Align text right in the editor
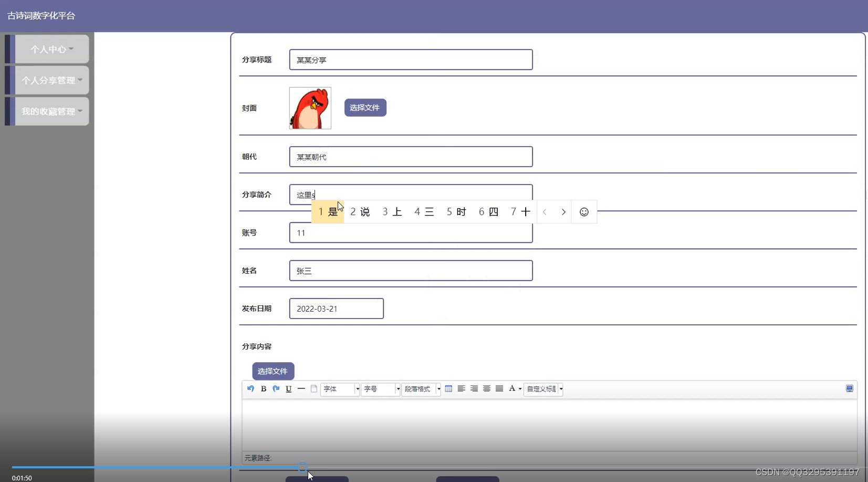This screenshot has width=868, height=482. click(x=474, y=389)
